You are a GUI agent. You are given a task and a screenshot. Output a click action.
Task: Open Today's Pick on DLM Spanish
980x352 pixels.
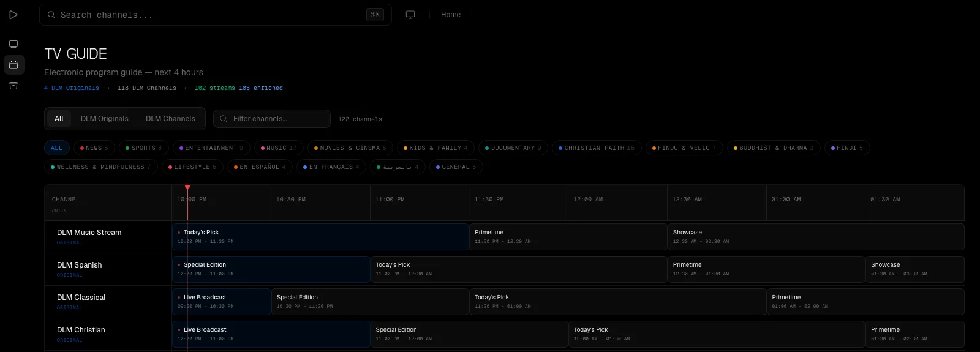pos(519,269)
